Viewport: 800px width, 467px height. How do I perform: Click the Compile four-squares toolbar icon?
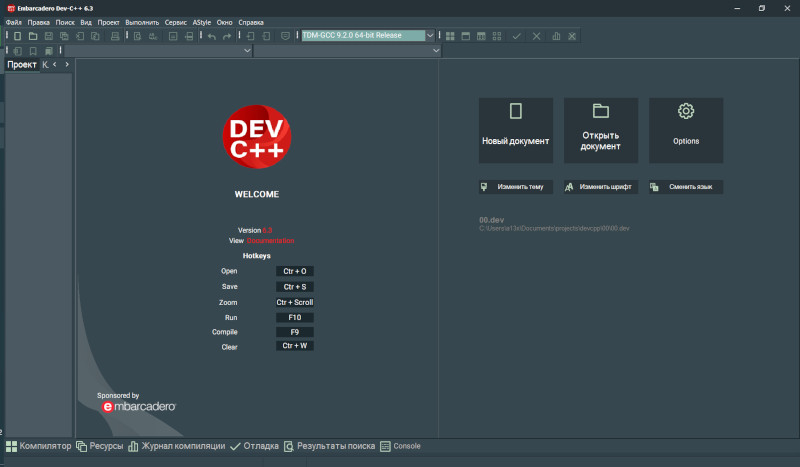(x=450, y=36)
